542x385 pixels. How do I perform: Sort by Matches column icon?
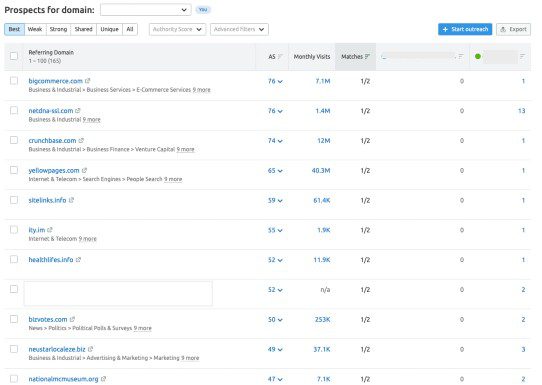coord(367,56)
